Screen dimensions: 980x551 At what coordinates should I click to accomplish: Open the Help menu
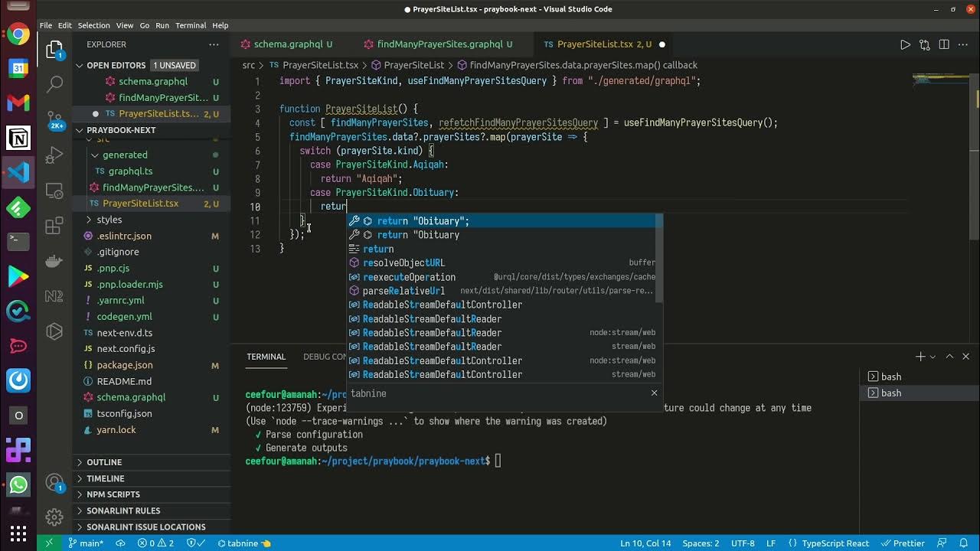[220, 25]
